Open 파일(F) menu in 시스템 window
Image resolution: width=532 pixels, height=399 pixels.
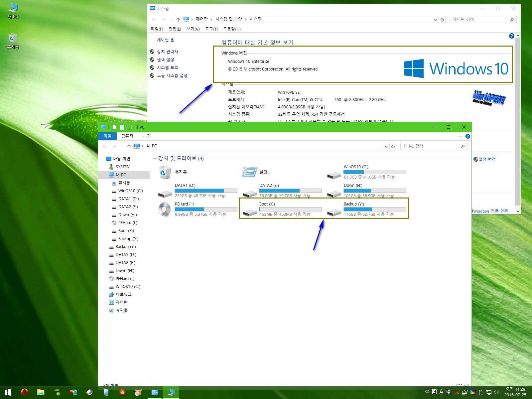[x=157, y=29]
